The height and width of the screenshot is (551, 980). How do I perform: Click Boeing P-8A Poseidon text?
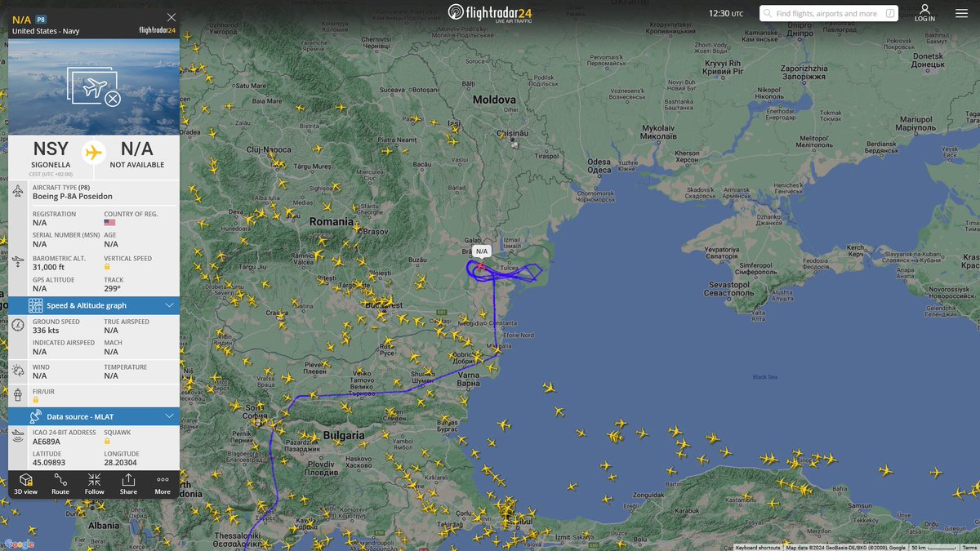(x=73, y=197)
